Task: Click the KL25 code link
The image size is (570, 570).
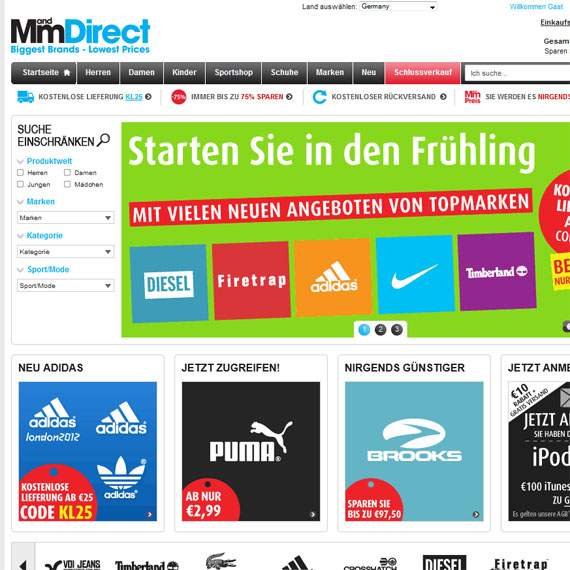Action: 134,97
